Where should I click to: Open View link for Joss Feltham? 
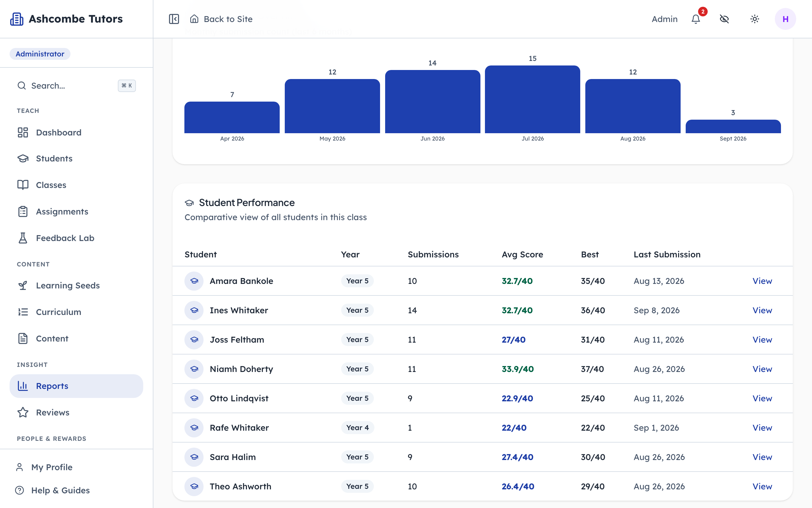(x=762, y=339)
